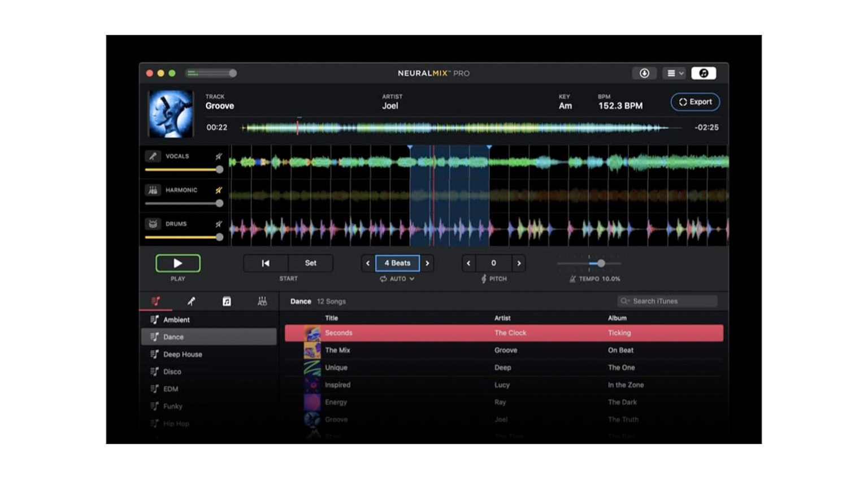
Task: Click the Drums stem icon
Action: point(153,224)
